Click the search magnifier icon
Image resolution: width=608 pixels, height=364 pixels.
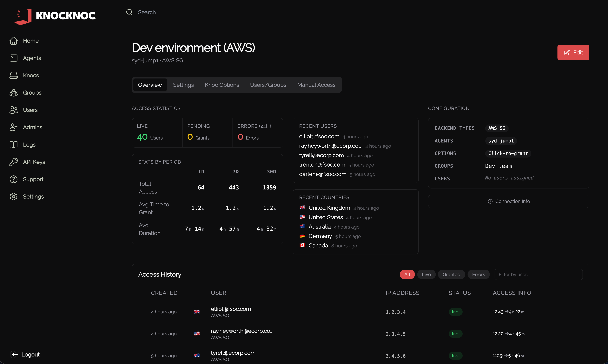pos(129,12)
